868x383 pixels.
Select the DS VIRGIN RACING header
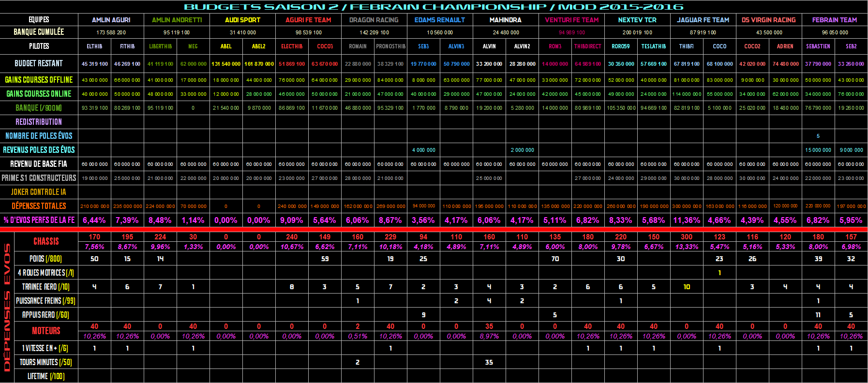768,20
